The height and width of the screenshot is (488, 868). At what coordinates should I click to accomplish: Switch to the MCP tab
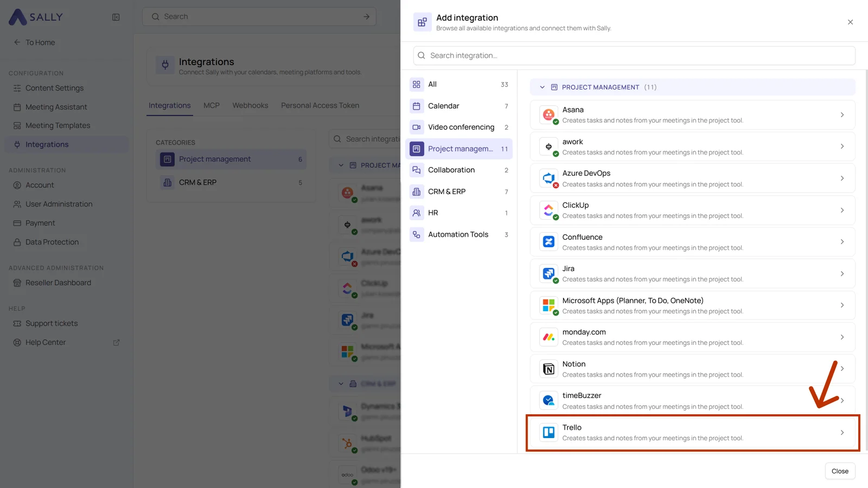click(212, 105)
